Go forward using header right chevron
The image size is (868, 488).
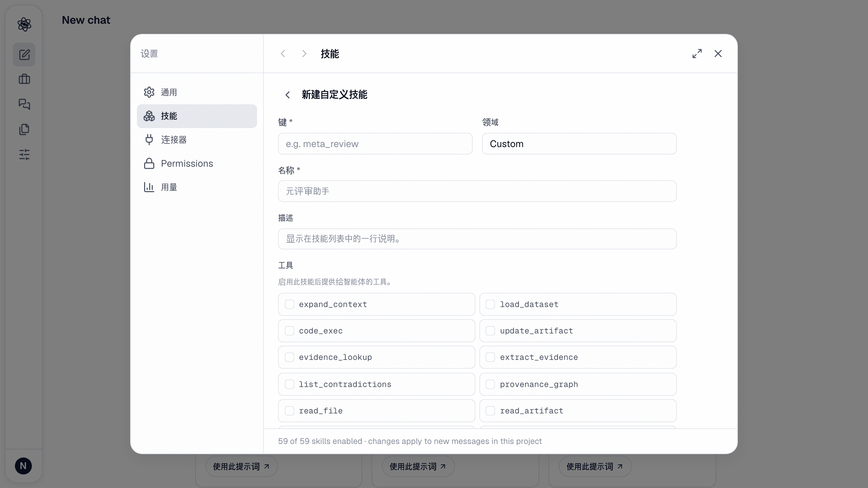point(304,54)
